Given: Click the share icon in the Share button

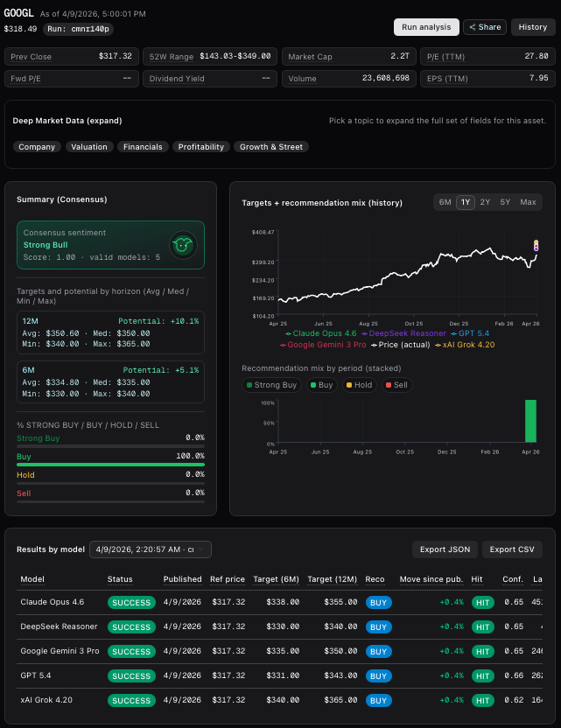Looking at the screenshot, I should 473,27.
